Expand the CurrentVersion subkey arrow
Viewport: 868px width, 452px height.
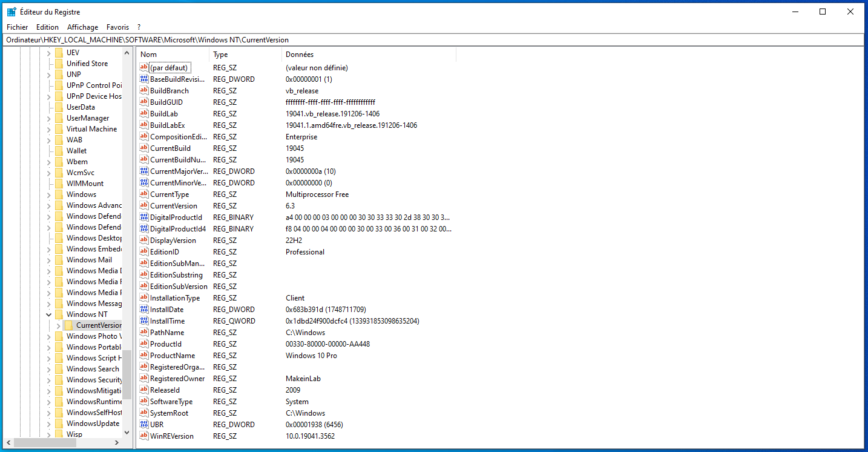coord(58,325)
